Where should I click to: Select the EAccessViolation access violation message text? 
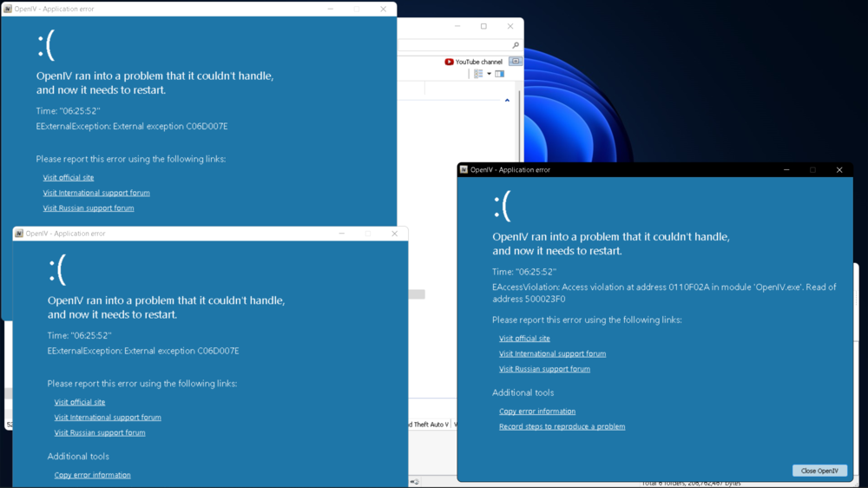point(664,293)
